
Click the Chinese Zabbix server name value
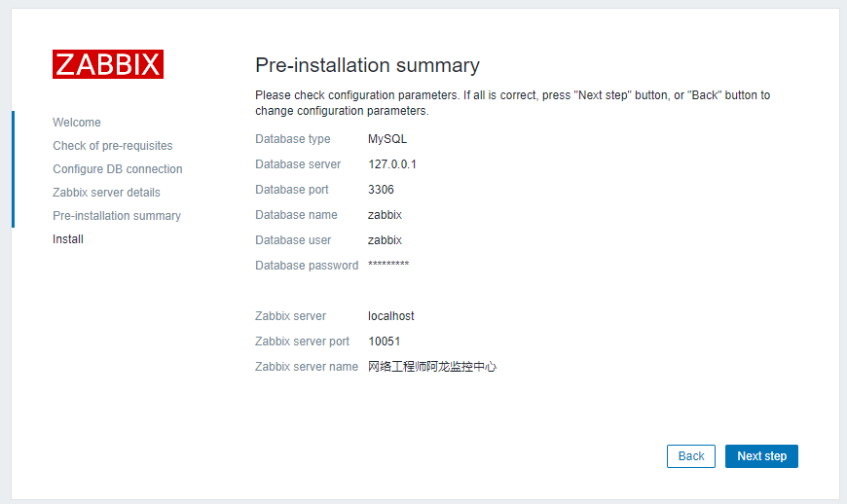(432, 367)
